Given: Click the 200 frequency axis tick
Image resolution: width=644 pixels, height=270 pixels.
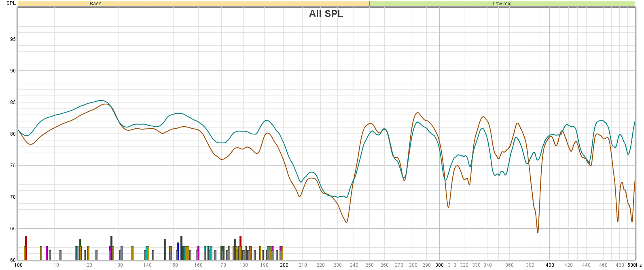Looking at the screenshot, I should (284, 265).
